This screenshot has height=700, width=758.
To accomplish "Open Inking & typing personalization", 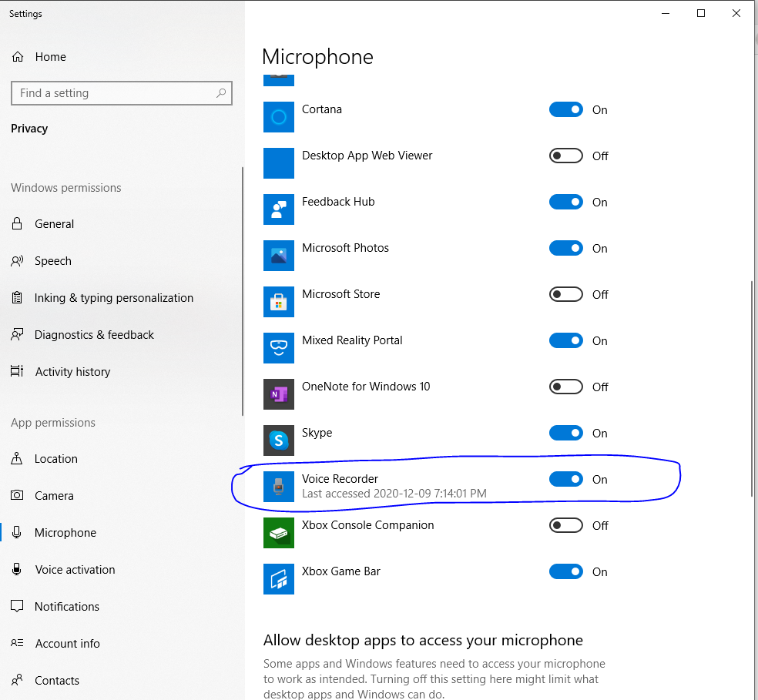I will 113,298.
